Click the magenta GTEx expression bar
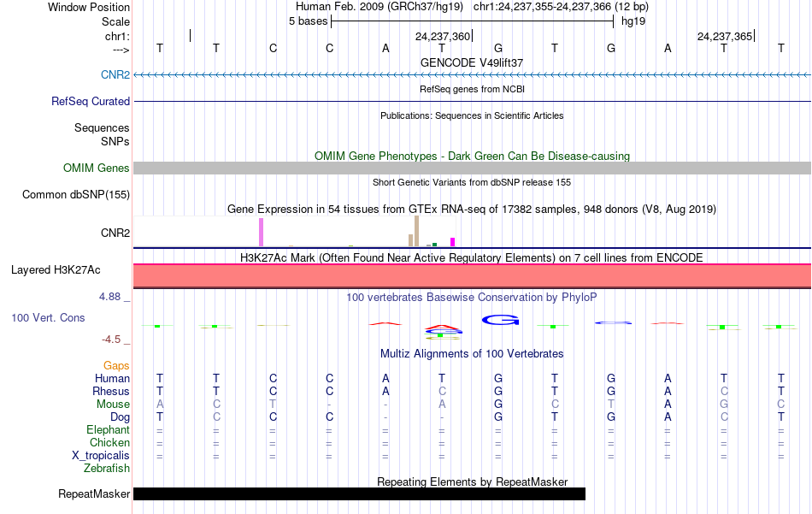The image size is (812, 514). pos(453,242)
